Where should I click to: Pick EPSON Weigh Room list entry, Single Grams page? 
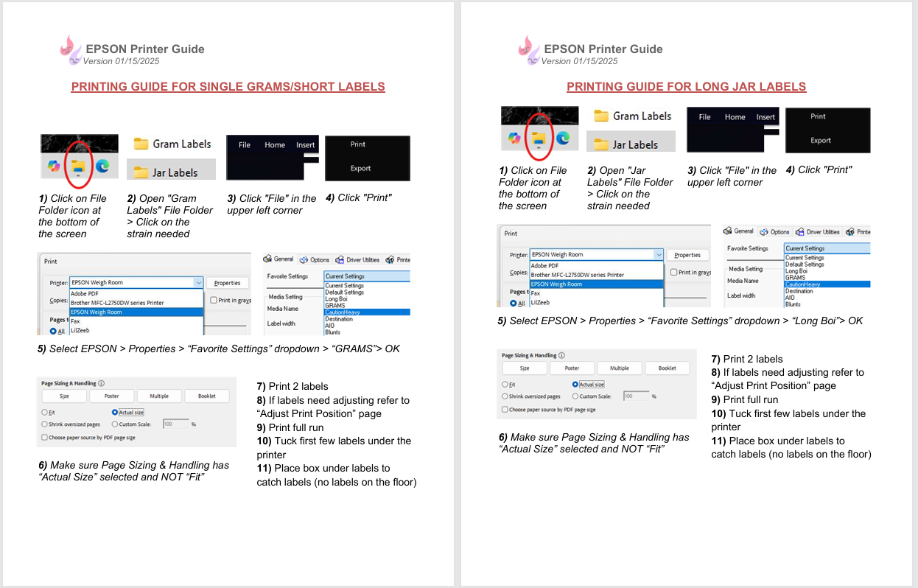click(x=136, y=312)
